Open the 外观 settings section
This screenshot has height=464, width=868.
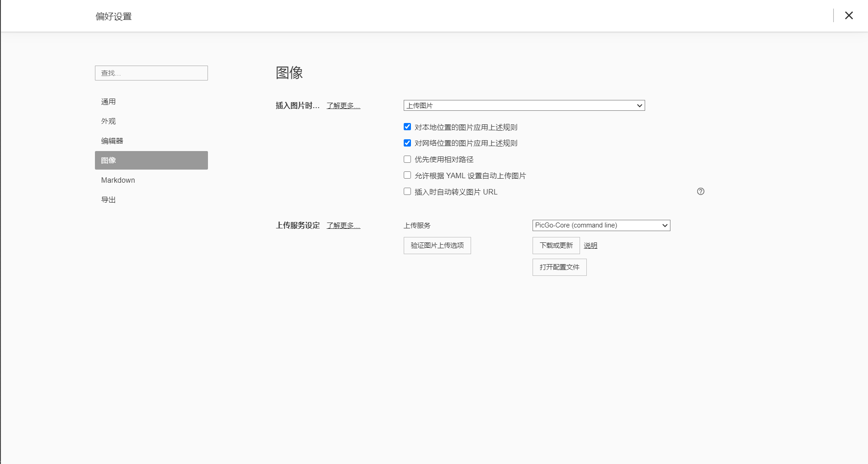[151, 121]
